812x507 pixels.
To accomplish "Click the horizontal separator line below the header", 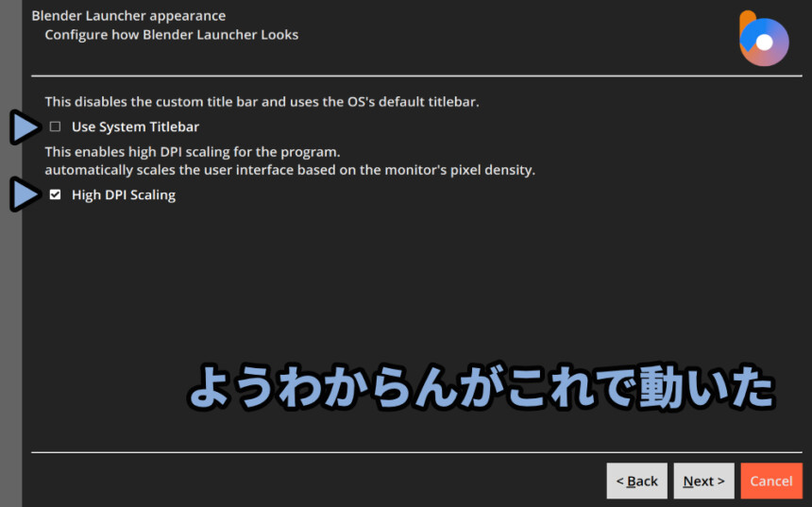I will tap(417, 76).
